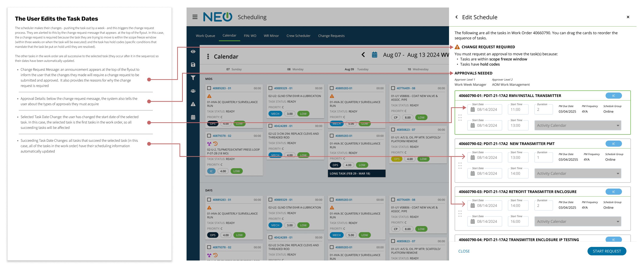Click the CLOSE link in the flyout
The image size is (644, 268).
pos(464,251)
